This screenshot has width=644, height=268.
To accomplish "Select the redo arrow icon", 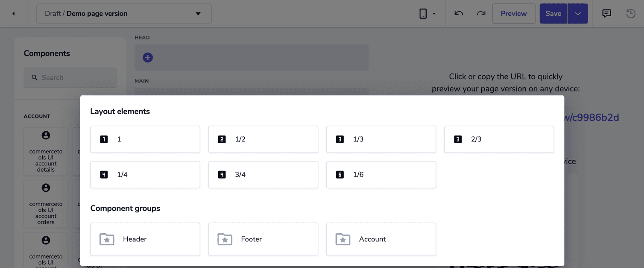I will point(481,13).
